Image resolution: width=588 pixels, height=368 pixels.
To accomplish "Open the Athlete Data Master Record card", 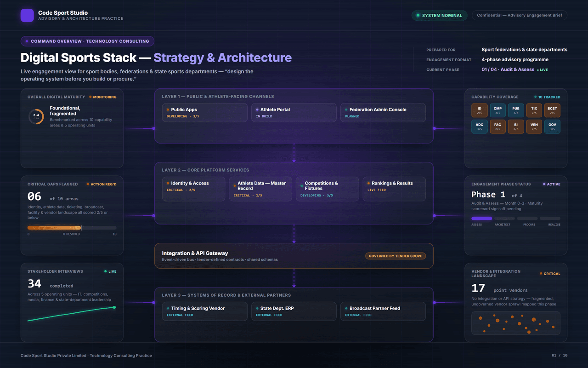I will [260, 189].
